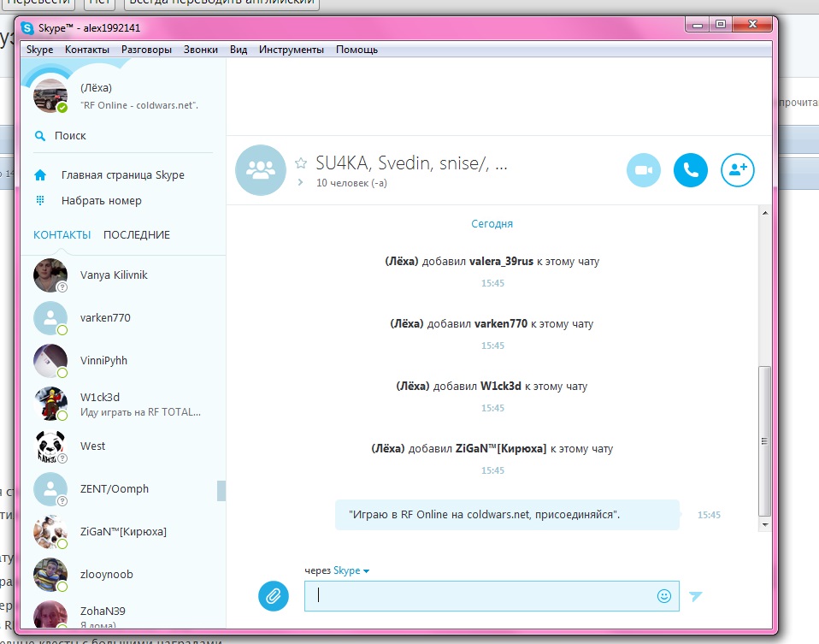Switch to the ПОСЛЕДНИЕ tab
The image size is (819, 644).
pyautogui.click(x=136, y=235)
